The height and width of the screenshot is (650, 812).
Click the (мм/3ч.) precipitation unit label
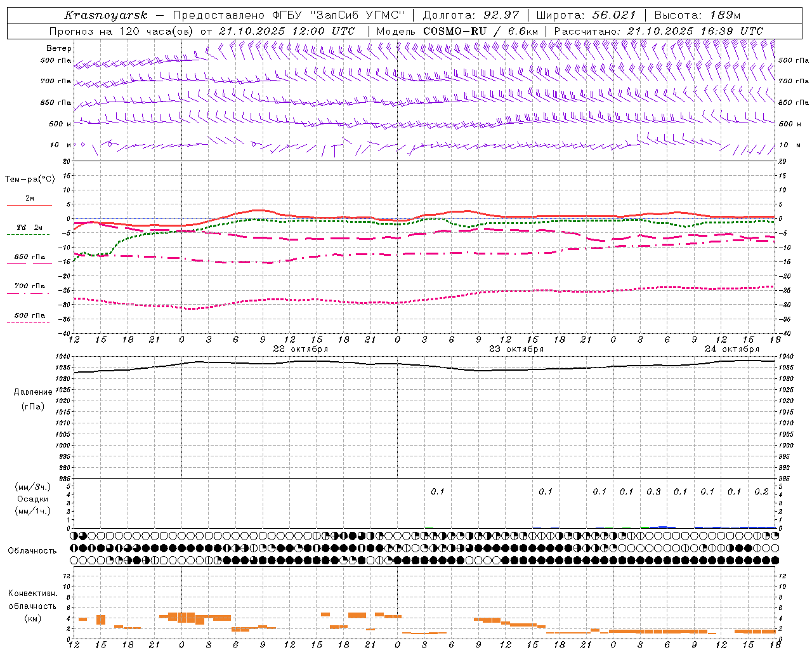click(x=33, y=487)
